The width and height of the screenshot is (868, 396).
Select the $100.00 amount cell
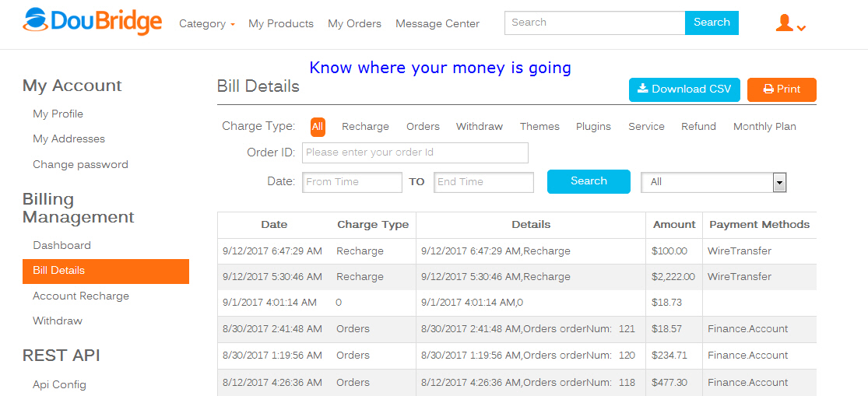674,251
